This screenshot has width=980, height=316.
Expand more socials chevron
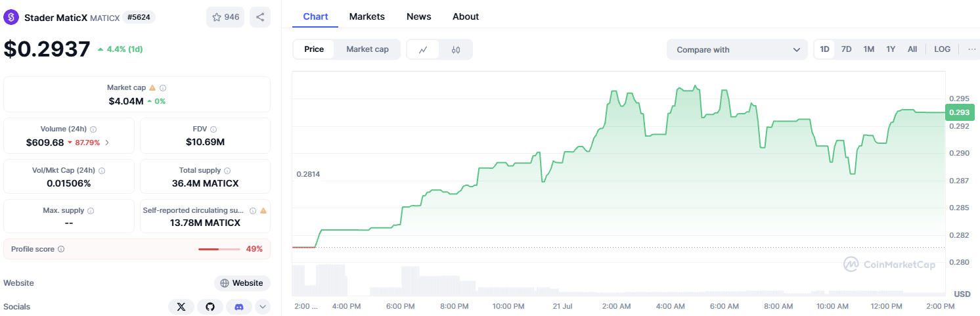262,307
